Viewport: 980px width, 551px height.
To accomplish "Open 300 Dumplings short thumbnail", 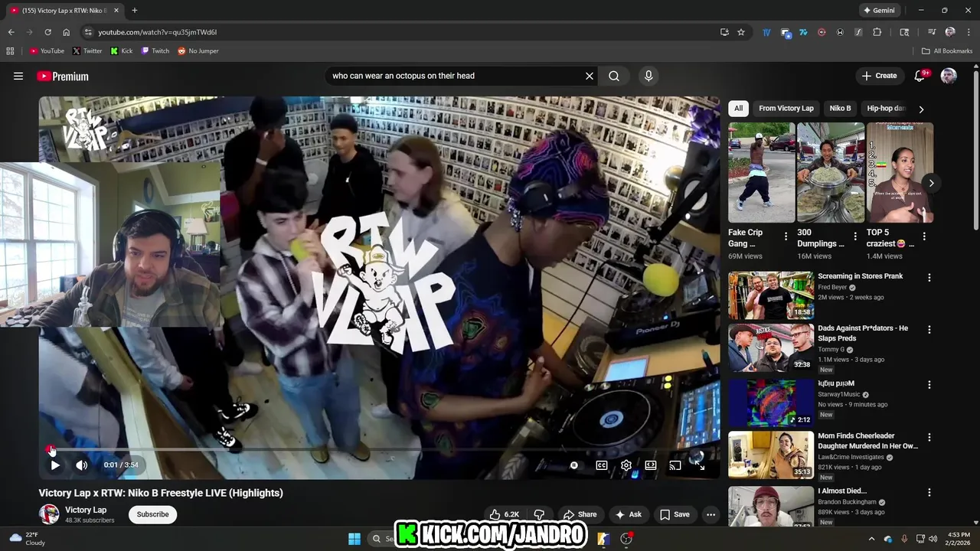I will [x=831, y=173].
